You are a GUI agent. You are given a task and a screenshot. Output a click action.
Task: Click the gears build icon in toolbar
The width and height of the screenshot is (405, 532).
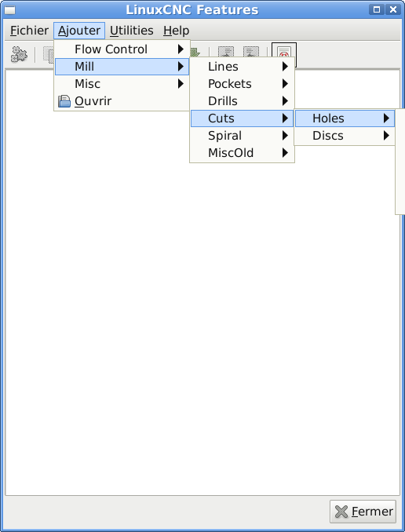pyautogui.click(x=19, y=54)
